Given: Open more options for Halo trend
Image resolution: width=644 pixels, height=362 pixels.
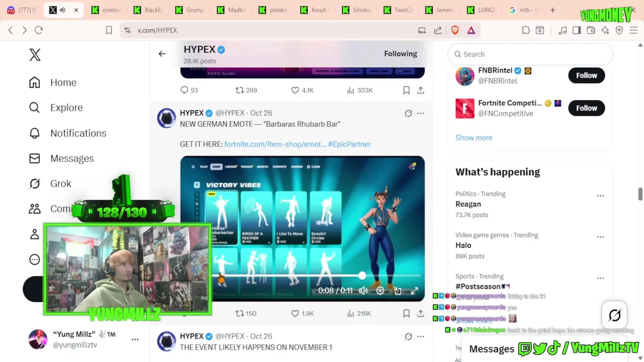Looking at the screenshot, I should (600, 237).
